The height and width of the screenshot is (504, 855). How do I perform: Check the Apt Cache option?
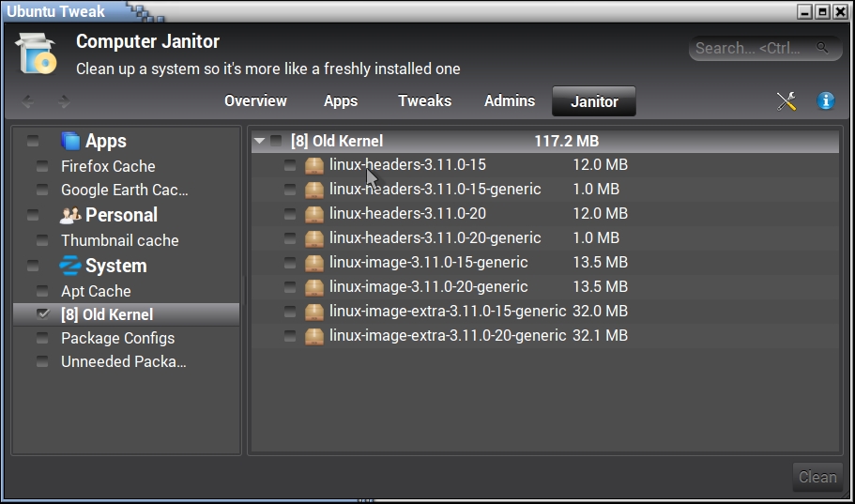(x=42, y=291)
